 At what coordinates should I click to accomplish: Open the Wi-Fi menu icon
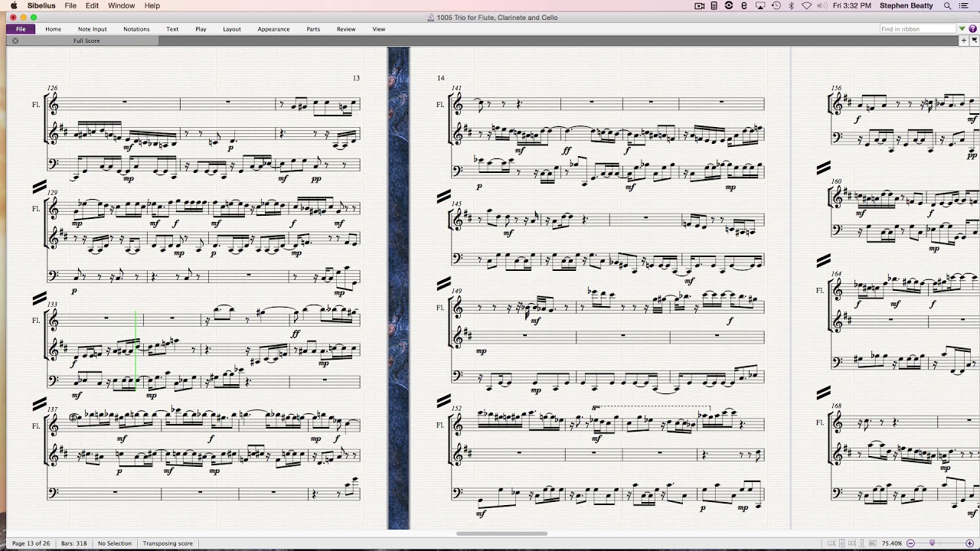click(x=806, y=5)
